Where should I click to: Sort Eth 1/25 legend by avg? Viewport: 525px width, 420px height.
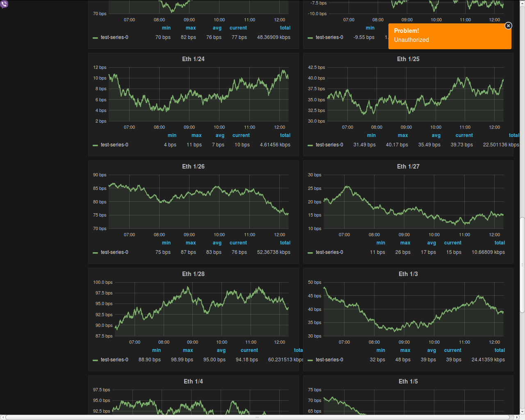coord(436,135)
